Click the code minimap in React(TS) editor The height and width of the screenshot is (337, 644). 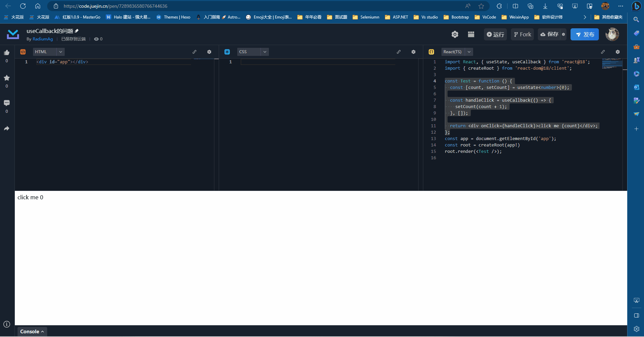coord(612,64)
